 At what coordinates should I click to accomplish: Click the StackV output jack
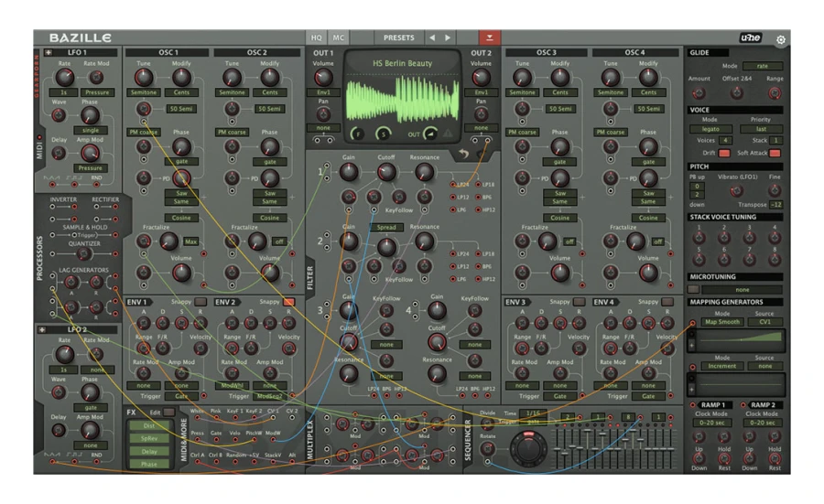click(x=273, y=462)
